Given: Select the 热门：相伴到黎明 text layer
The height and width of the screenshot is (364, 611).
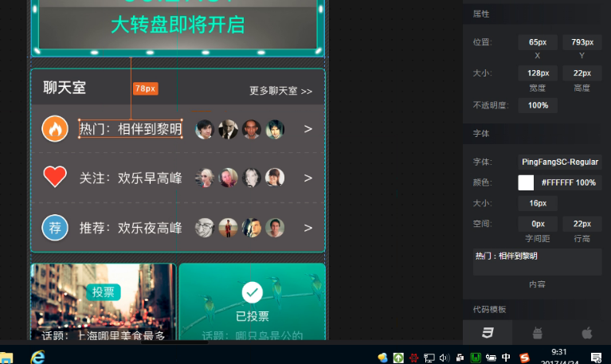Looking at the screenshot, I should point(130,129).
